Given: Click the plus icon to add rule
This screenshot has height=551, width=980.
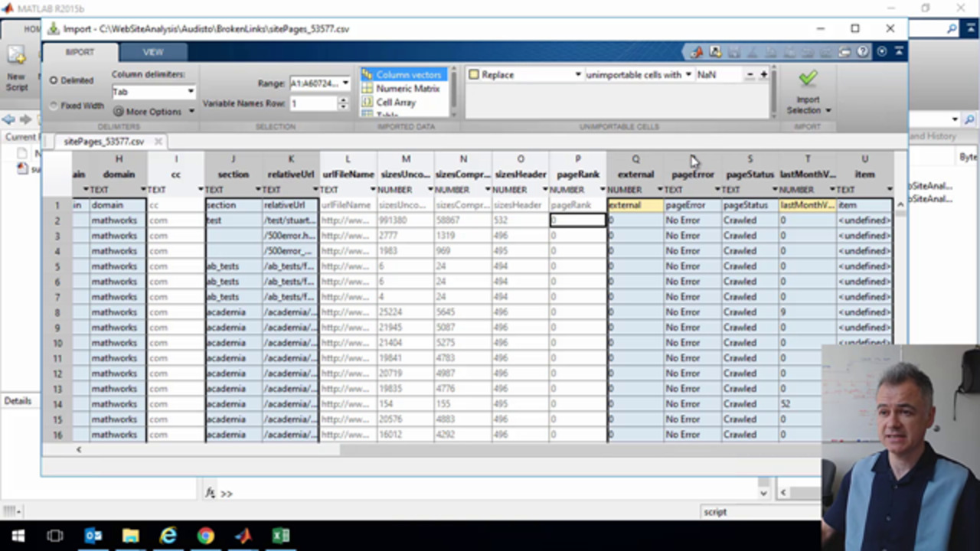Looking at the screenshot, I should pos(763,75).
